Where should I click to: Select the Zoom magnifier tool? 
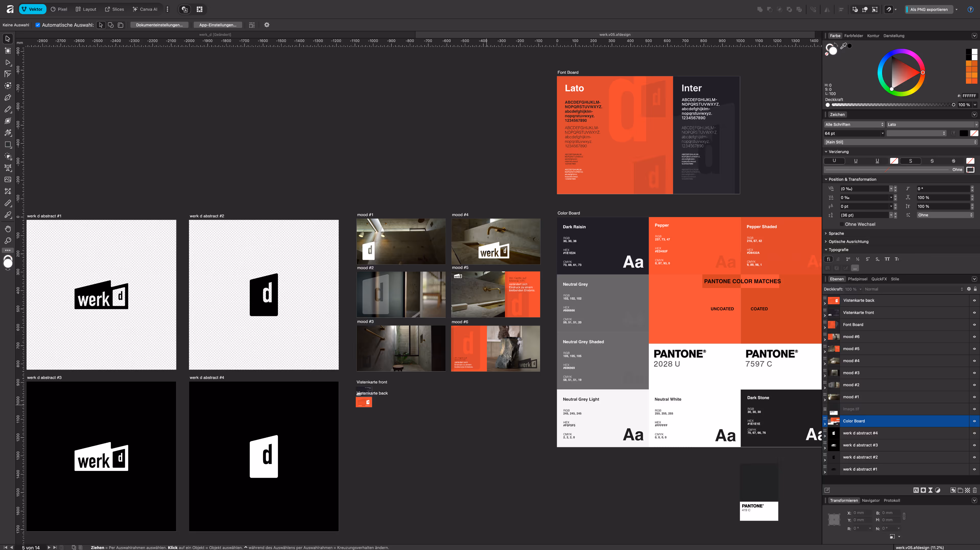click(8, 241)
